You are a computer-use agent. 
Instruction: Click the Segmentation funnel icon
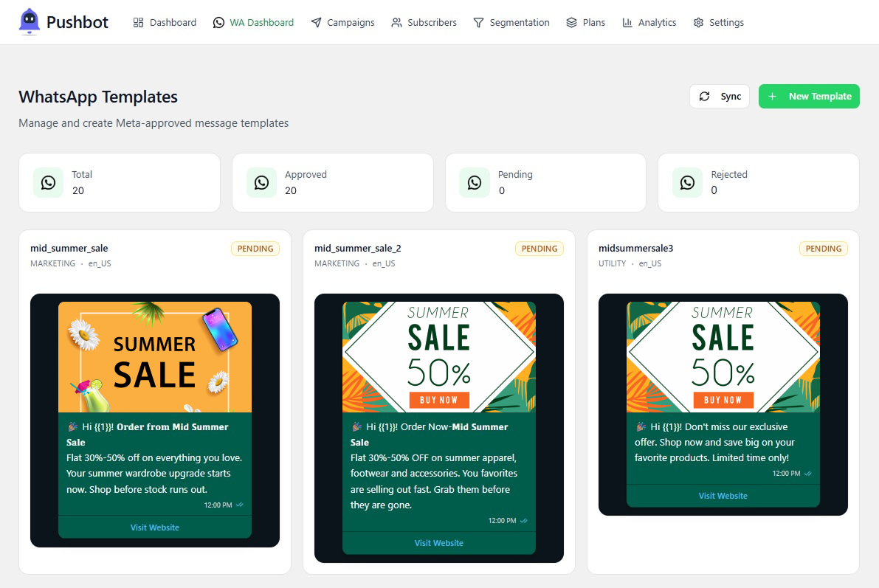[x=478, y=22]
